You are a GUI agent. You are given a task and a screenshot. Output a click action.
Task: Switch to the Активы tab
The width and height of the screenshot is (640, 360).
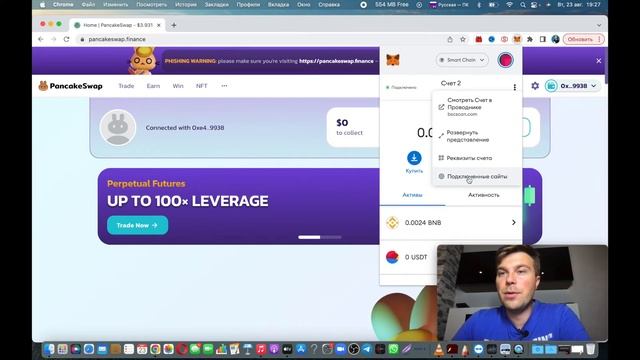[x=412, y=195]
